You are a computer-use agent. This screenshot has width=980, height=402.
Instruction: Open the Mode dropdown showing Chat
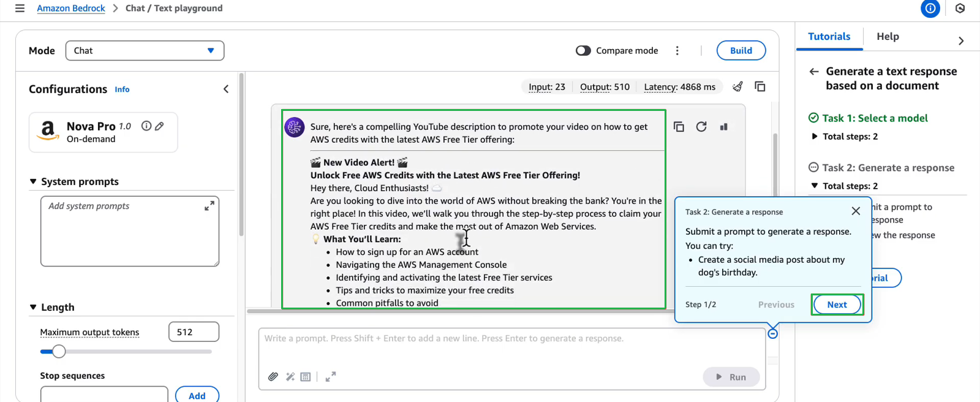tap(145, 51)
